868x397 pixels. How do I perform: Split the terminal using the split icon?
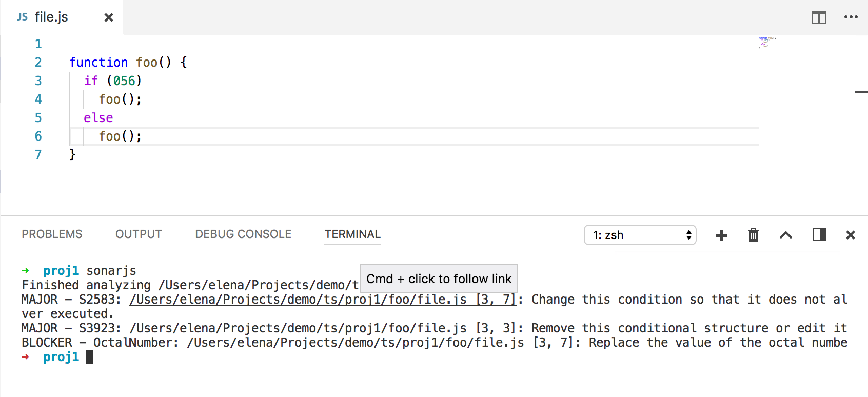818,235
